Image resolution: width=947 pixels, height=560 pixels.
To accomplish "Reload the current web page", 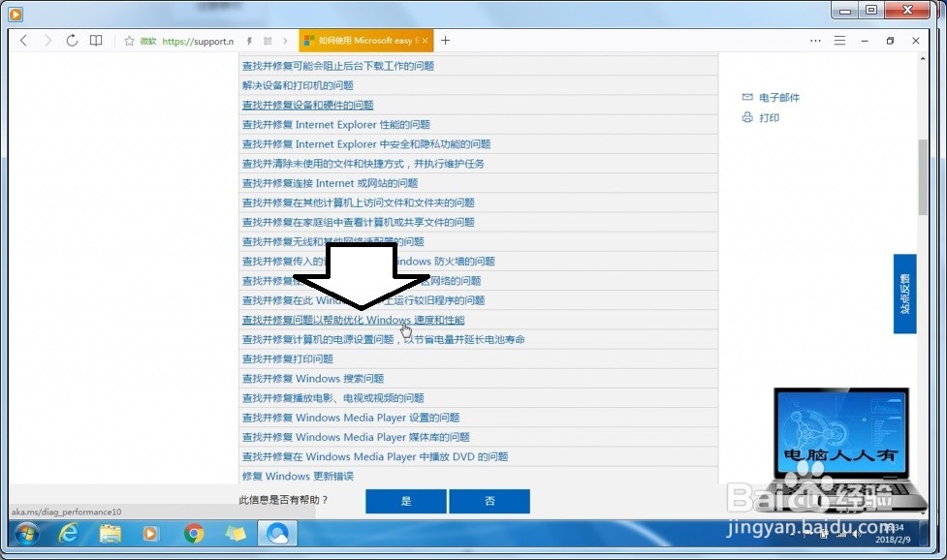I will tap(72, 41).
